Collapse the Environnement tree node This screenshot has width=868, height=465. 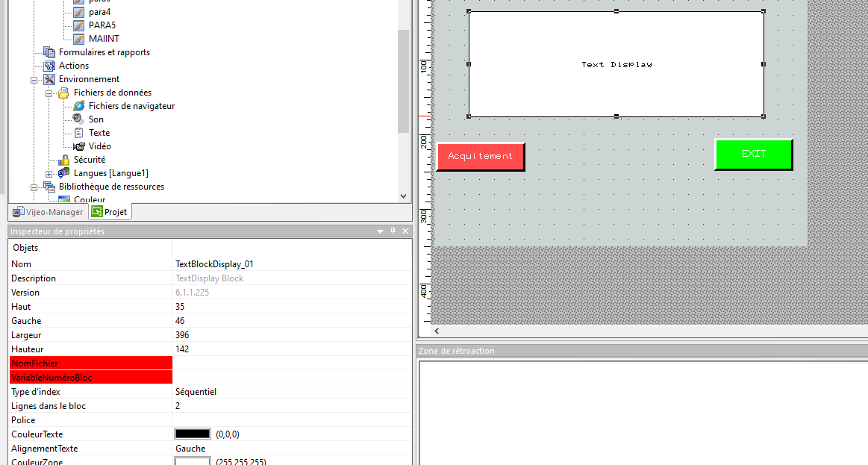click(34, 80)
